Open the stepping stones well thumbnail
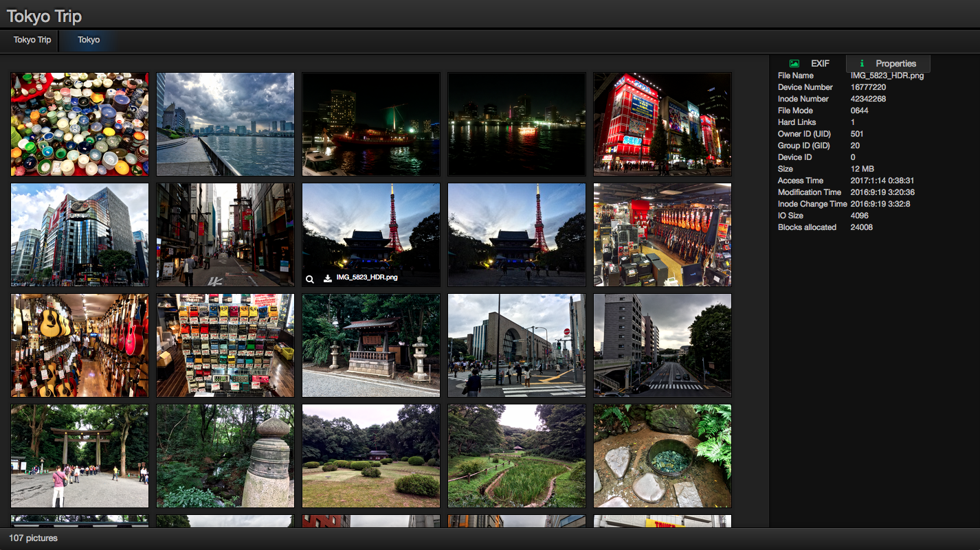 662,456
